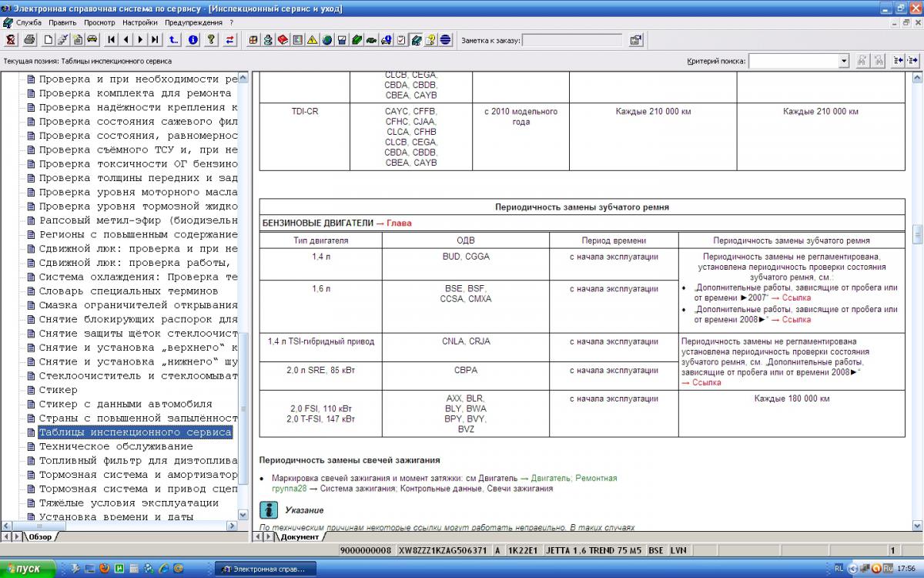
Task: Jump to the first page arrow
Action: click(112, 40)
